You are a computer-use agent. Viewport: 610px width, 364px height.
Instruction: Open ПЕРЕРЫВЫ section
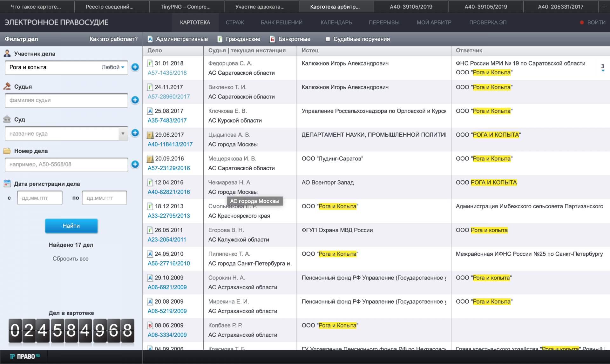coord(384,22)
